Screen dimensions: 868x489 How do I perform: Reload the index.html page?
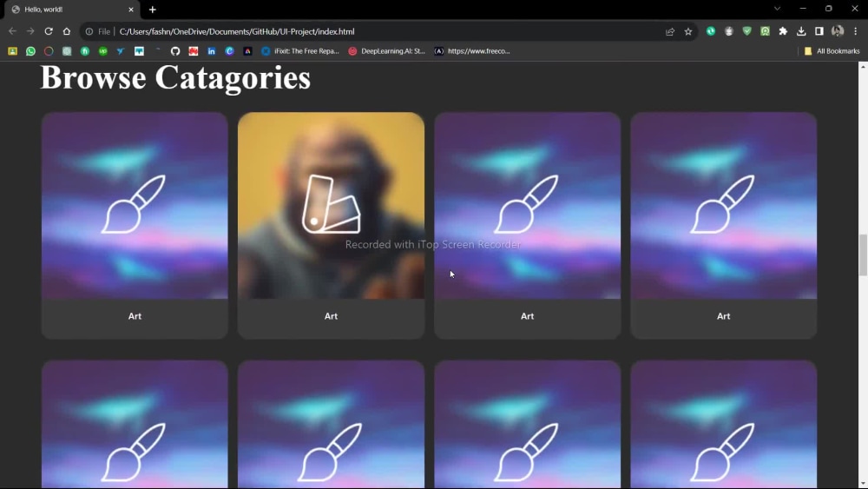pyautogui.click(x=49, y=31)
